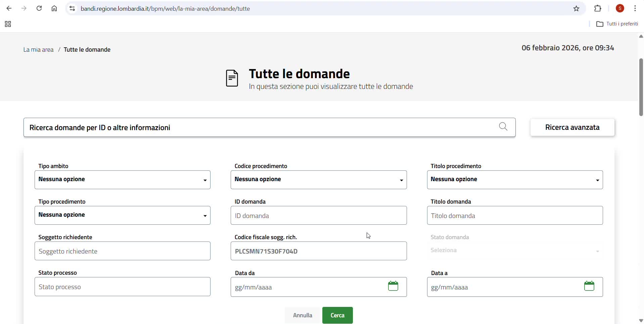Screen dimensions: 644x324
Task: Follow the La mia area breadcrumb link
Action: point(38,49)
